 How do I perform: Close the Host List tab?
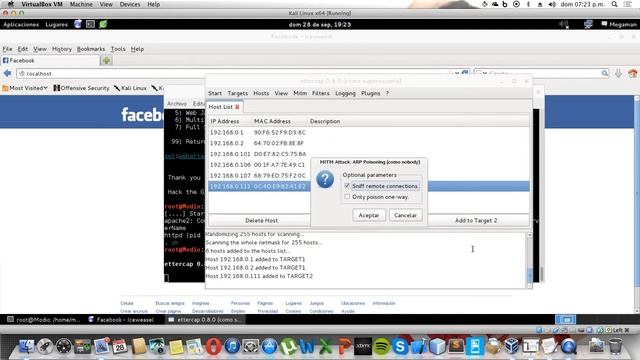point(237,107)
